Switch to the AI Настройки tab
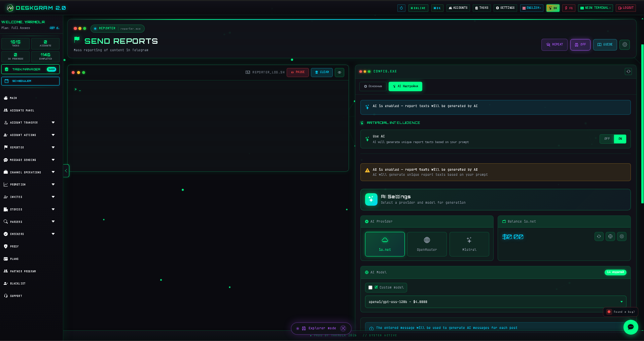644x341 pixels. click(x=405, y=87)
